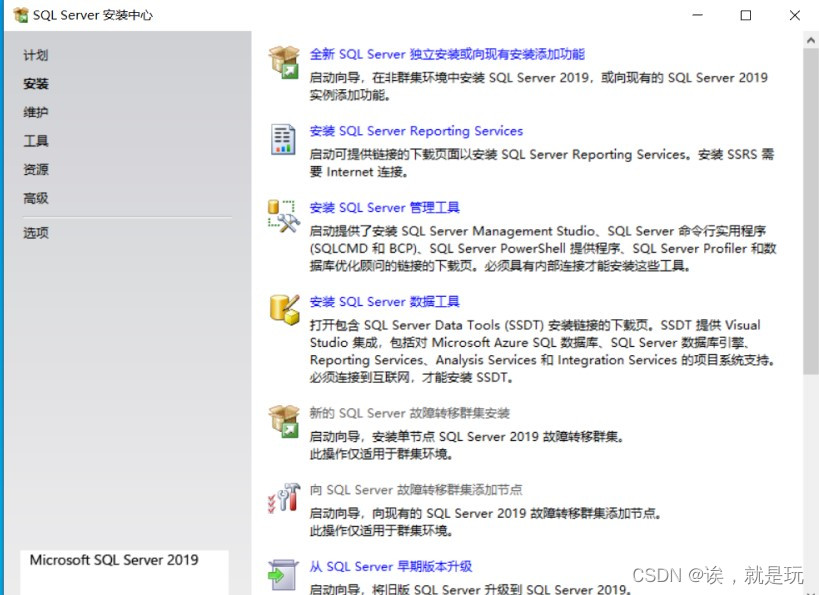Open 从 SQL Server 早期版本升级 link

391,567
